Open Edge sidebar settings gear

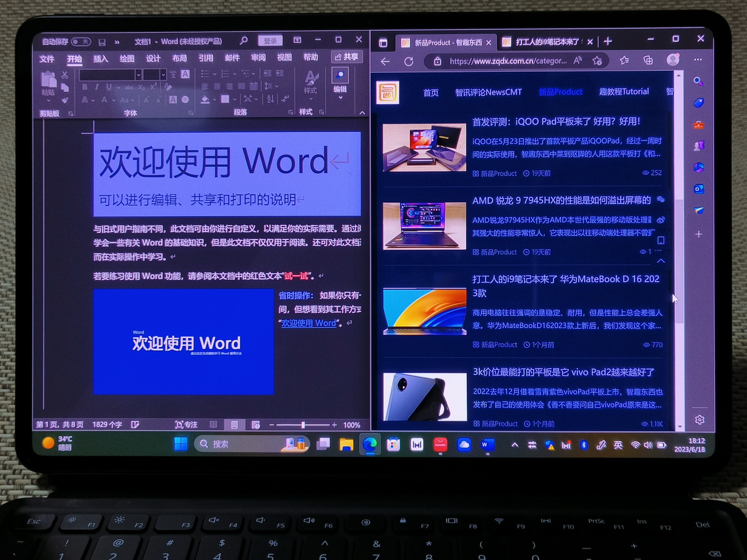(700, 420)
